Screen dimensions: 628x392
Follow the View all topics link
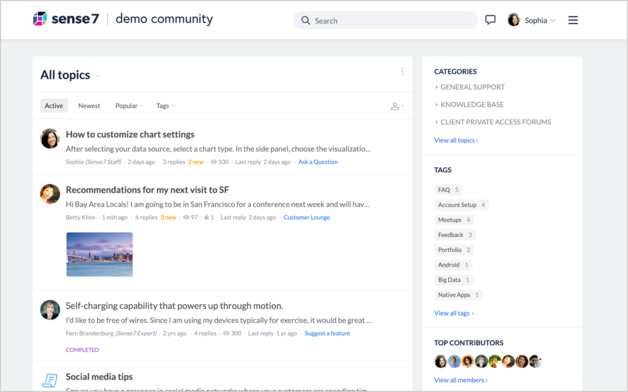[x=456, y=140]
